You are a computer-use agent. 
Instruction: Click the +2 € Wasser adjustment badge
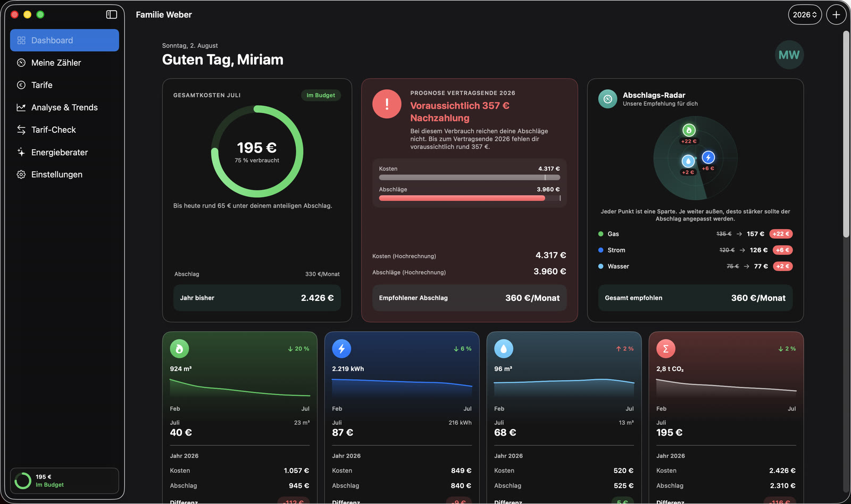782,266
